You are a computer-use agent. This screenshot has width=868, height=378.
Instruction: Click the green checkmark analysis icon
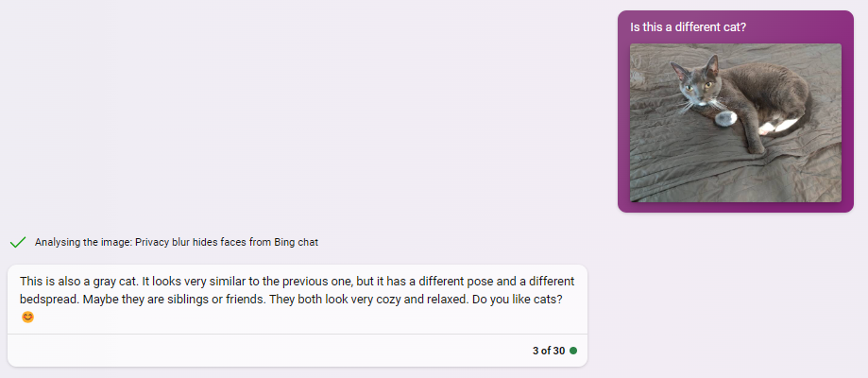[x=18, y=242]
